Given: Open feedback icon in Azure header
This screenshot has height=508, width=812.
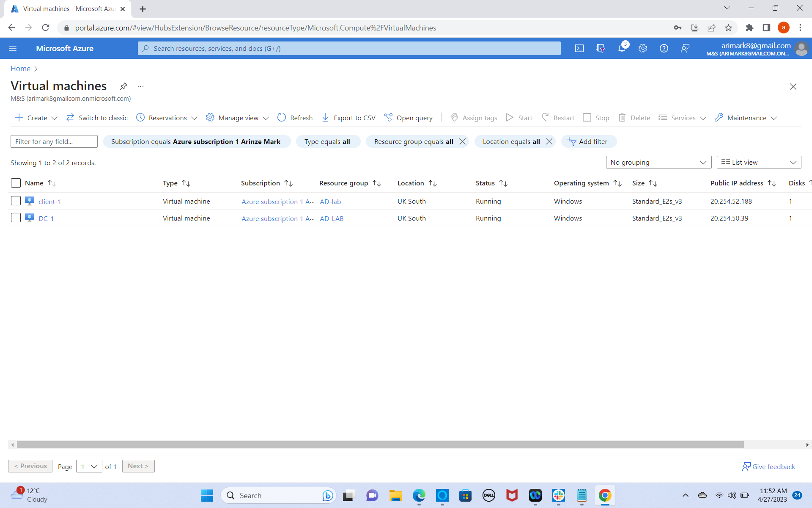Looking at the screenshot, I should [x=685, y=48].
